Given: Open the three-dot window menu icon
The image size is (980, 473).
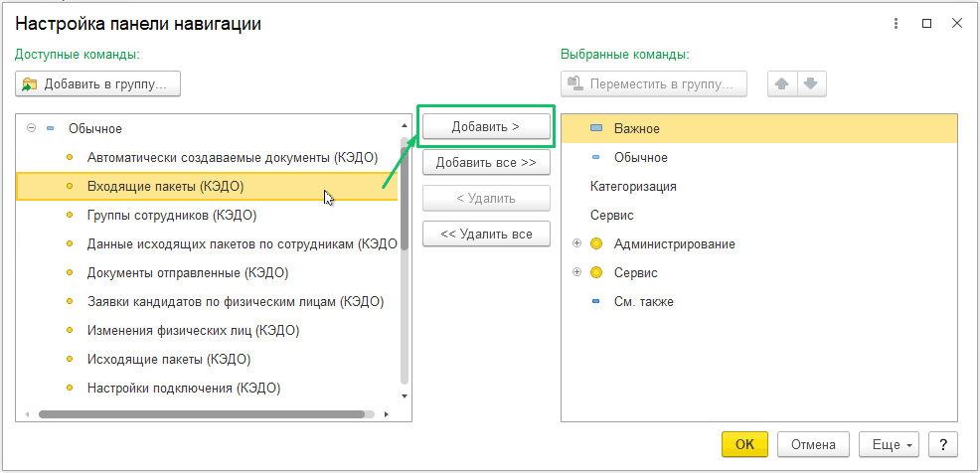Looking at the screenshot, I should point(897,24).
